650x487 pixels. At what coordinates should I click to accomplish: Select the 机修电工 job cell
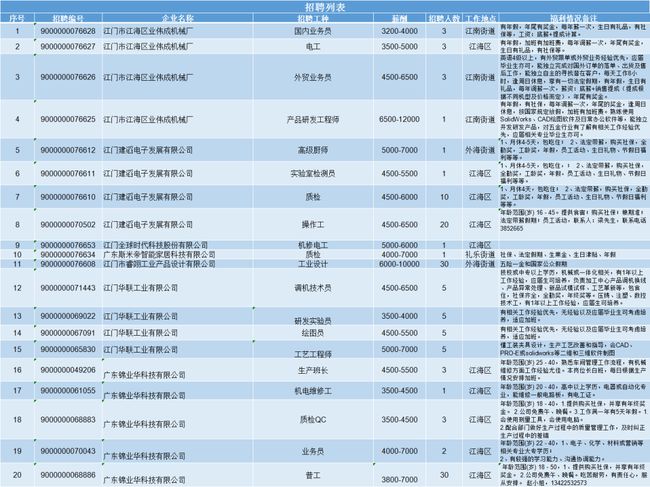(x=313, y=245)
